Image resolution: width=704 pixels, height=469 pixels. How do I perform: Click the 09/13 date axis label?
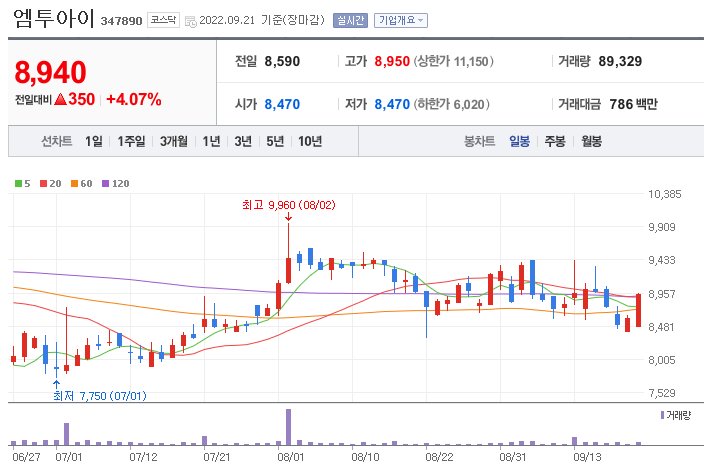tap(587, 457)
